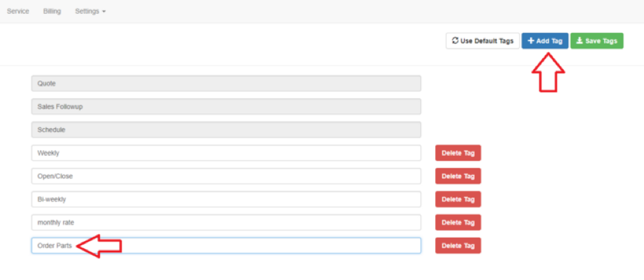Delete the Bi-weekly tag
This screenshot has height=280, width=644.
pyautogui.click(x=458, y=199)
